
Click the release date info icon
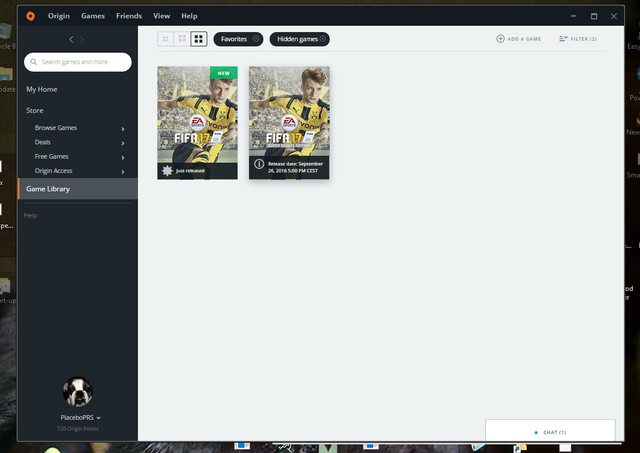click(x=259, y=163)
